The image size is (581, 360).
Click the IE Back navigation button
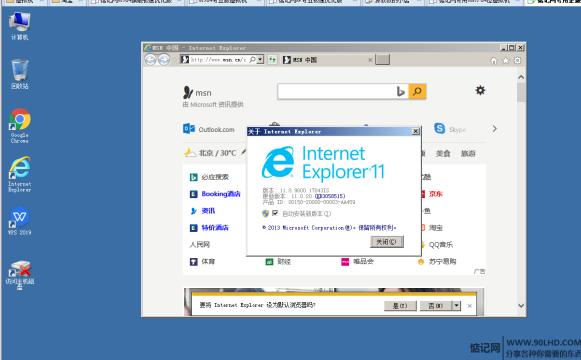150,60
